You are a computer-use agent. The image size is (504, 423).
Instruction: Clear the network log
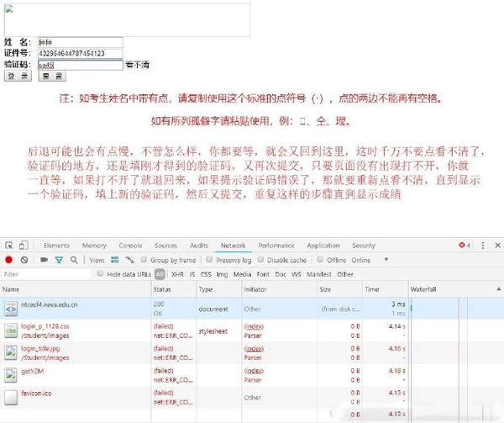pyautogui.click(x=24, y=260)
